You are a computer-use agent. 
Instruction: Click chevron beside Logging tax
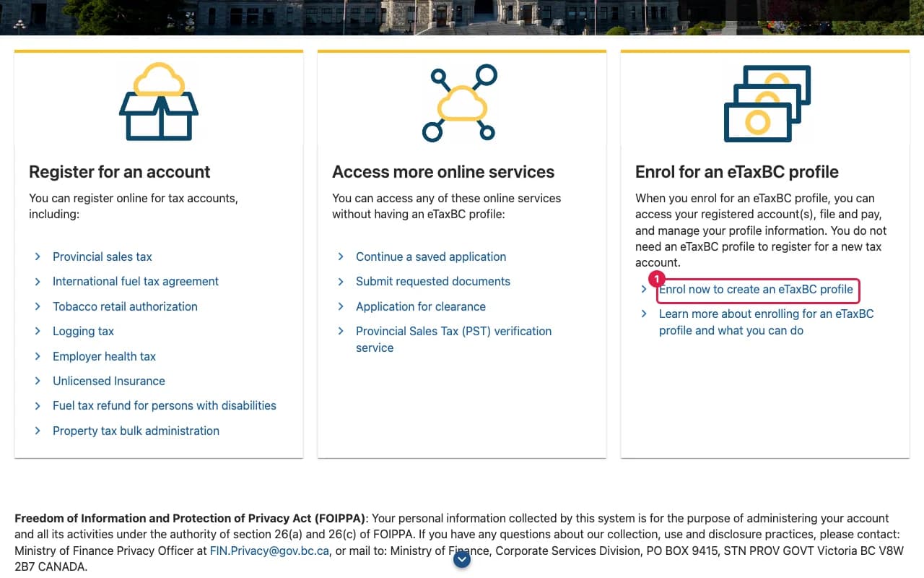click(38, 331)
